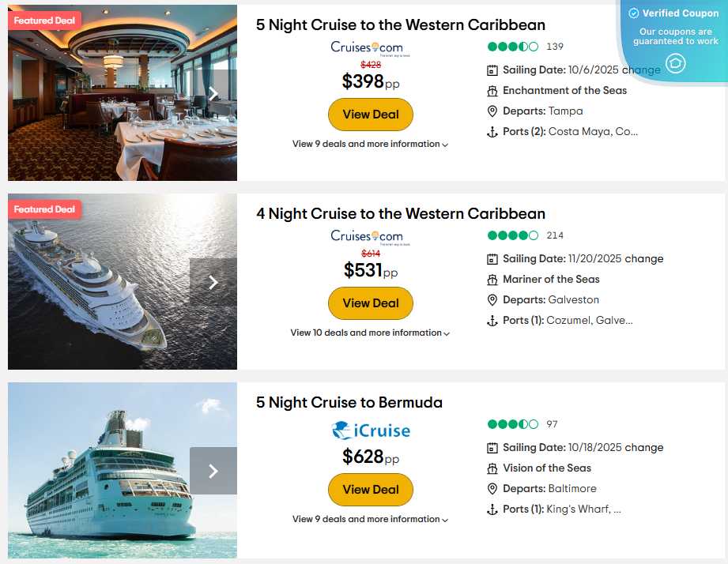Click View Deal for the Bermuda cruise
This screenshot has height=564, width=728.
[x=370, y=490]
